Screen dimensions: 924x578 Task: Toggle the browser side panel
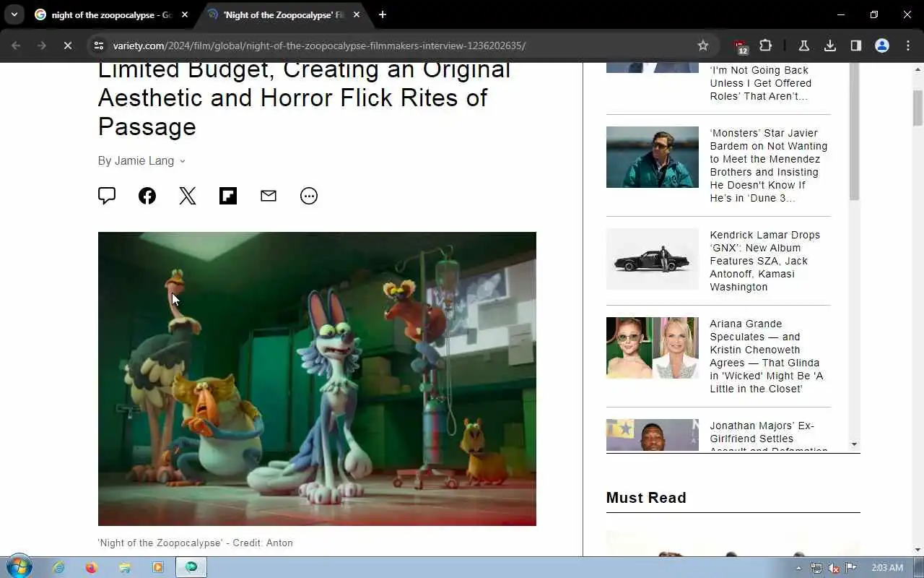pos(856,46)
